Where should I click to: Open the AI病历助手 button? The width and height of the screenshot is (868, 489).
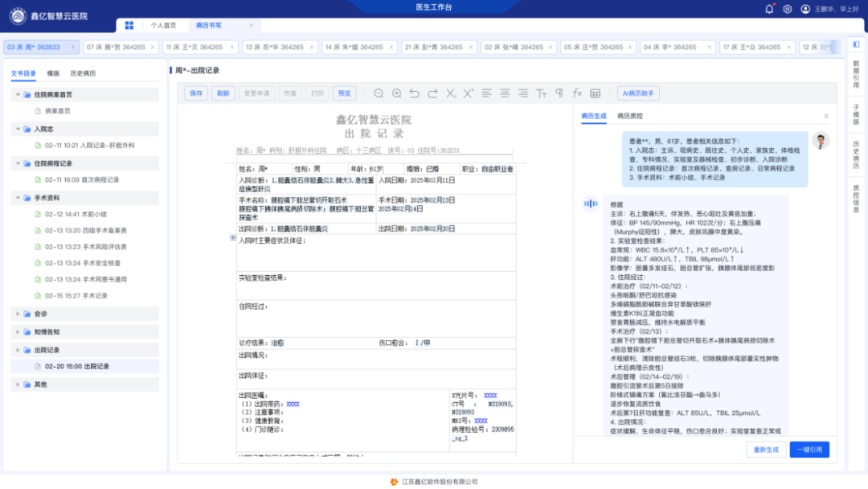click(637, 93)
